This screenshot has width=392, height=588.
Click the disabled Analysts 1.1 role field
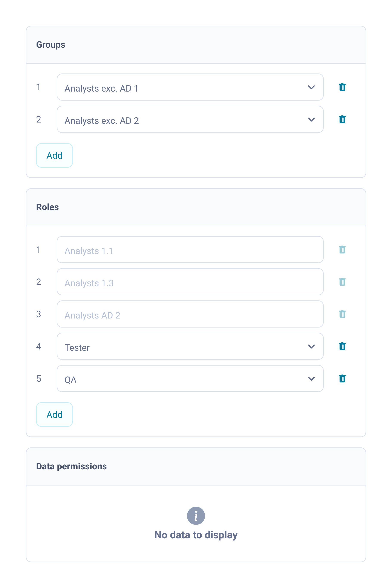(x=190, y=250)
